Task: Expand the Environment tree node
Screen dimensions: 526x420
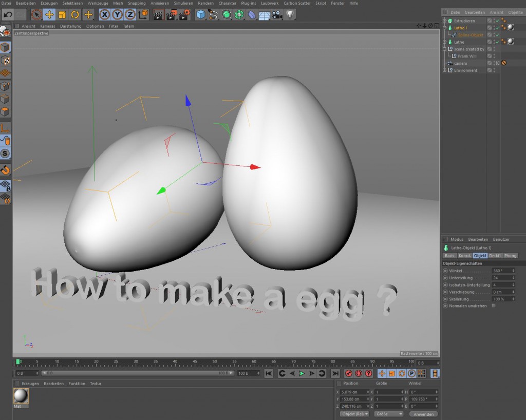Action: pyautogui.click(x=445, y=70)
